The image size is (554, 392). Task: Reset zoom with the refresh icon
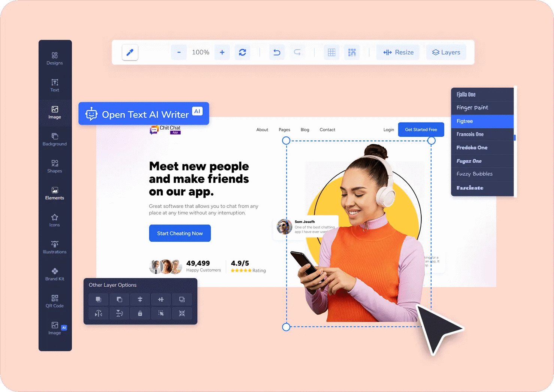pos(242,52)
